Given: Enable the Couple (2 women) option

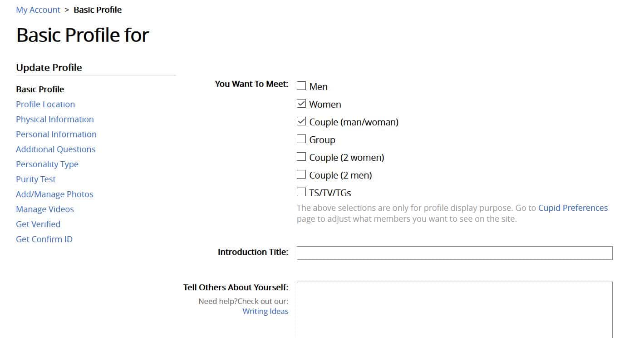Looking at the screenshot, I should 301,157.
